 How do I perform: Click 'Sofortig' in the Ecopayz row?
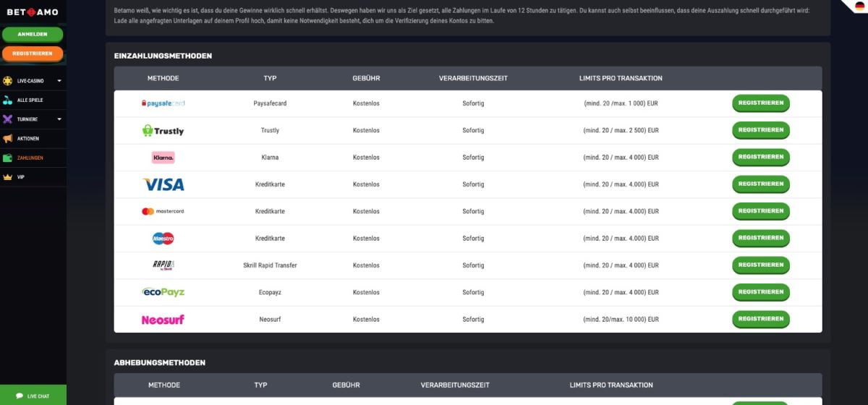tap(473, 292)
